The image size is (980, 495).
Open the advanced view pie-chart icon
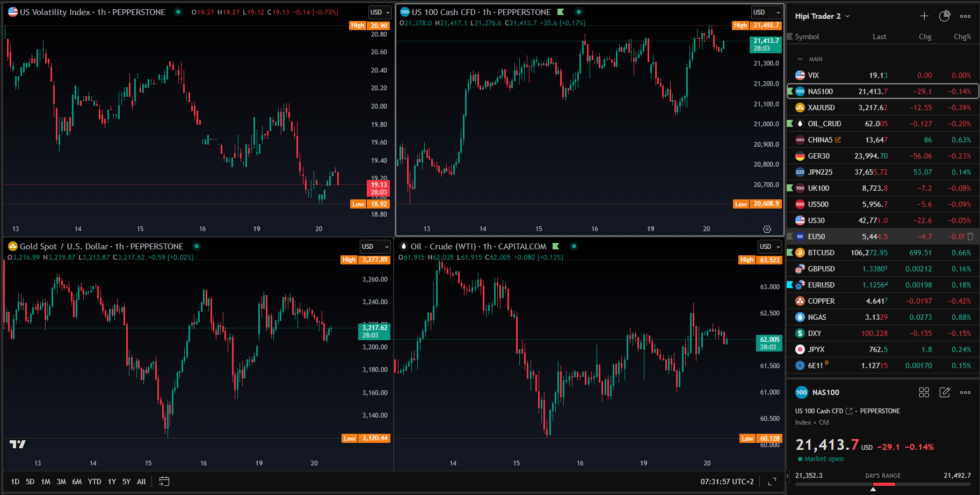point(945,16)
